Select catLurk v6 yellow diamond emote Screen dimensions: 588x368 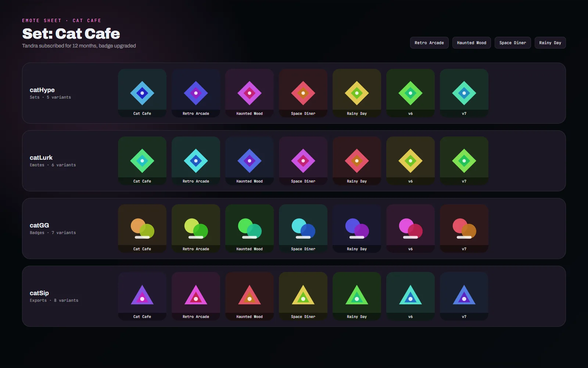(410, 161)
